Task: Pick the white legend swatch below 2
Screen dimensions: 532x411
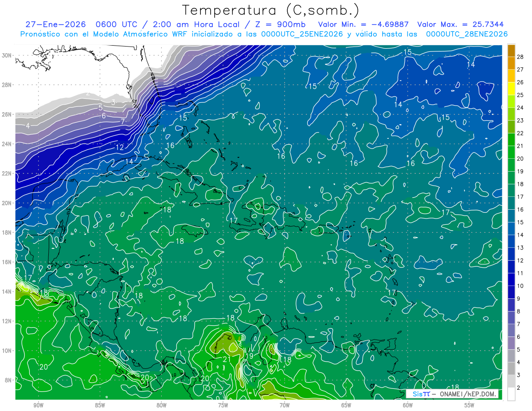Action: (511, 394)
